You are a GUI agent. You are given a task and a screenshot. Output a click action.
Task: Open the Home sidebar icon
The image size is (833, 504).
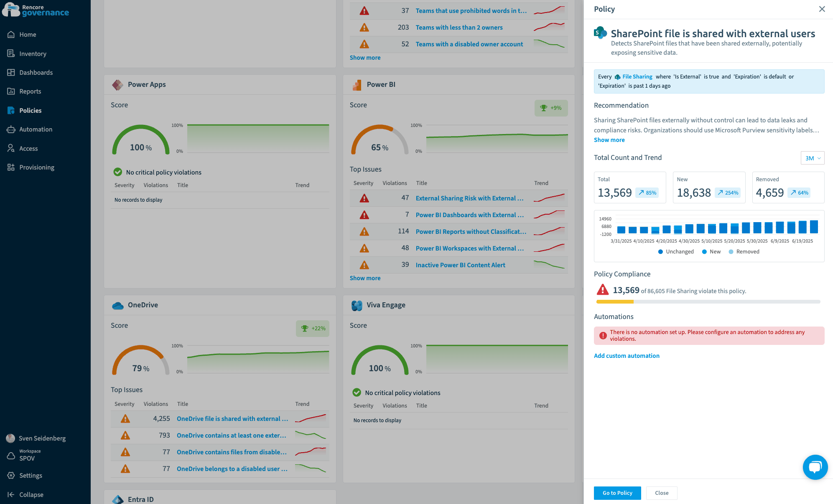coord(11,35)
